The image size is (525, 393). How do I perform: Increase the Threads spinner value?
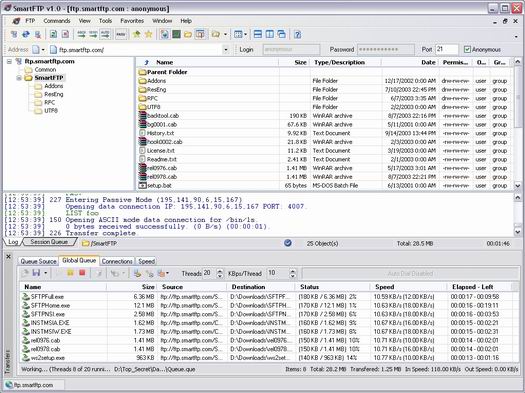tap(220, 271)
